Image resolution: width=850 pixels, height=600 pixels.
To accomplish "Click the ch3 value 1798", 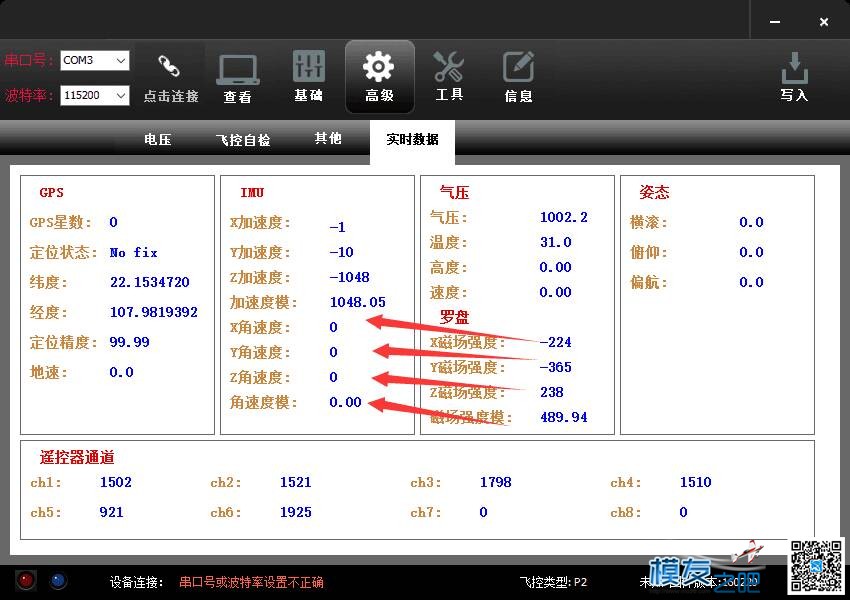I will point(495,482).
